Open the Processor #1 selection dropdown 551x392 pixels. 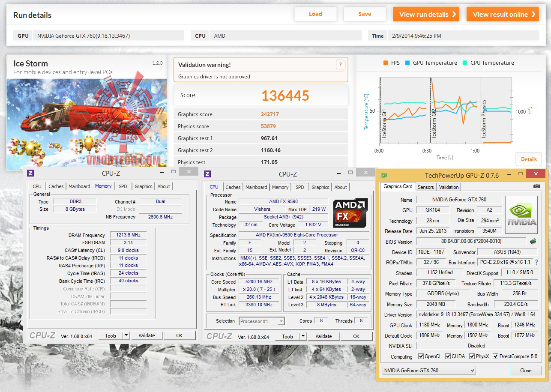[x=262, y=321]
